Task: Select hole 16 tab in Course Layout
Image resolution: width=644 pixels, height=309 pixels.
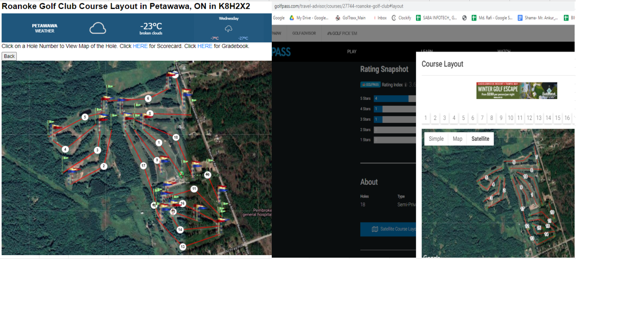Action: click(x=567, y=118)
